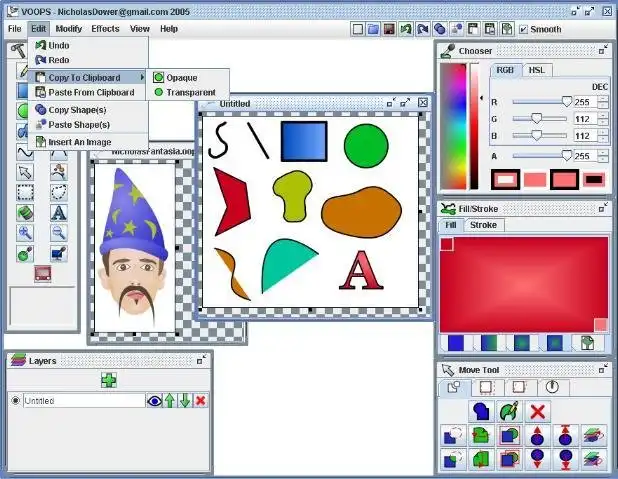Open the Effects menu

[105, 29]
